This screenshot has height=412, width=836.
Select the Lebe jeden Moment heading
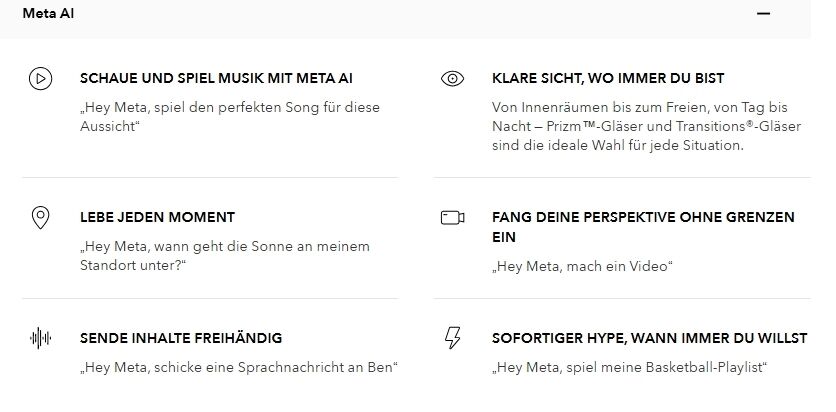[x=157, y=217]
